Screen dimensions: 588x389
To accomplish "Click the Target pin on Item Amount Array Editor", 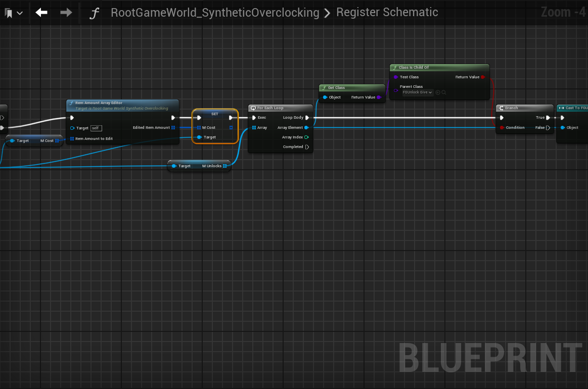I will click(72, 128).
